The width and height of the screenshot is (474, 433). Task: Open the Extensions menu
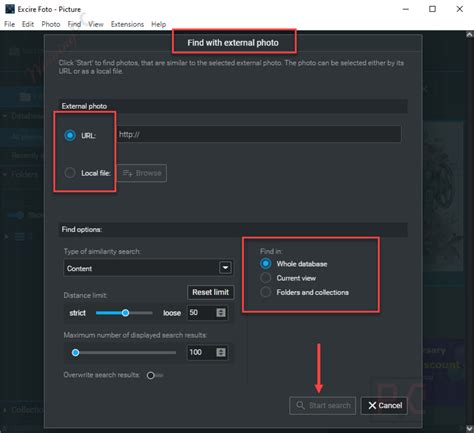pyautogui.click(x=127, y=24)
